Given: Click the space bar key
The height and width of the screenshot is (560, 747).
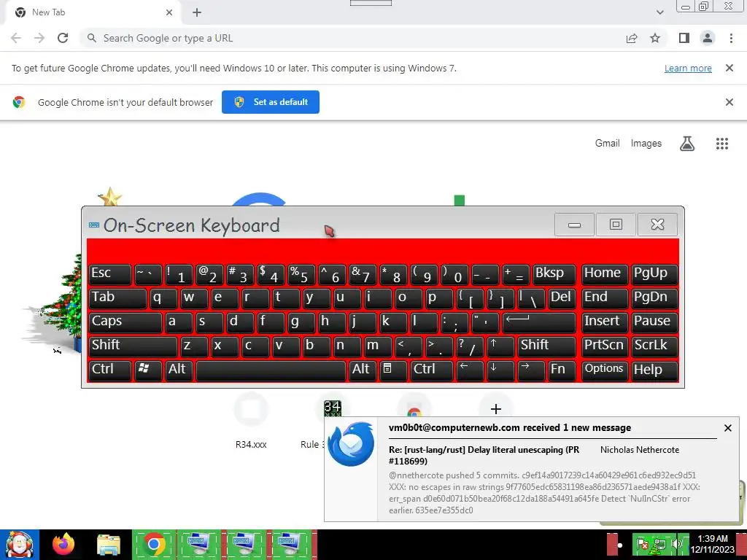Looking at the screenshot, I should pos(271,370).
